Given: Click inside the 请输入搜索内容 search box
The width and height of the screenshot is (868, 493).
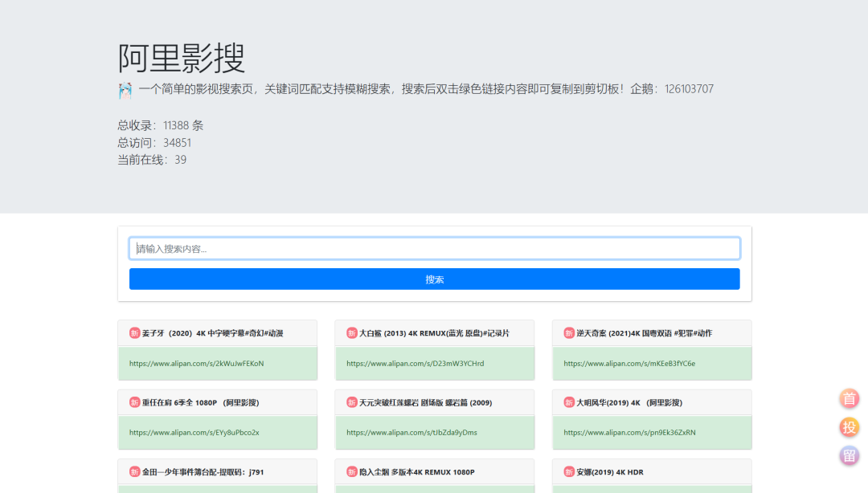Looking at the screenshot, I should (x=434, y=248).
